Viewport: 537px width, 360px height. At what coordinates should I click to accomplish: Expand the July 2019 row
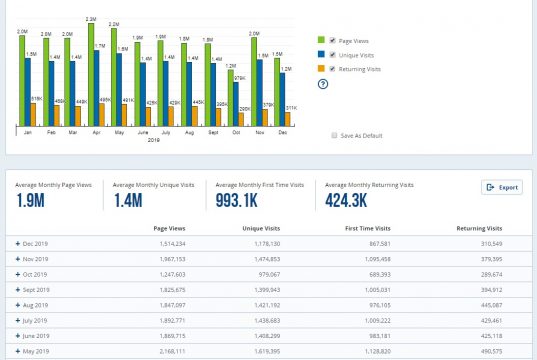[18, 321]
